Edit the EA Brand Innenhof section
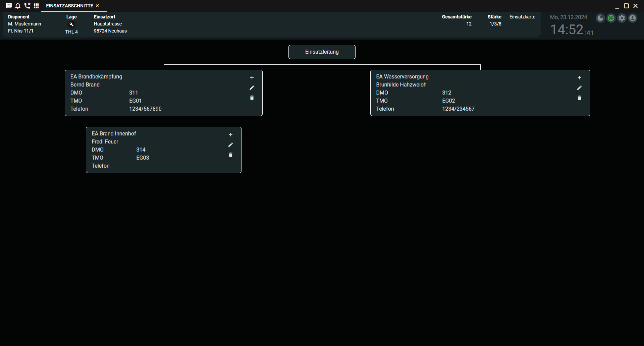644x346 pixels. [x=230, y=145]
